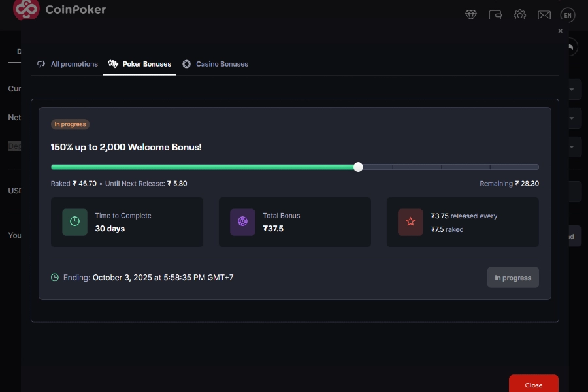This screenshot has width=588, height=392.
Task: Expand the Network selection dropdown
Action: click(x=572, y=118)
